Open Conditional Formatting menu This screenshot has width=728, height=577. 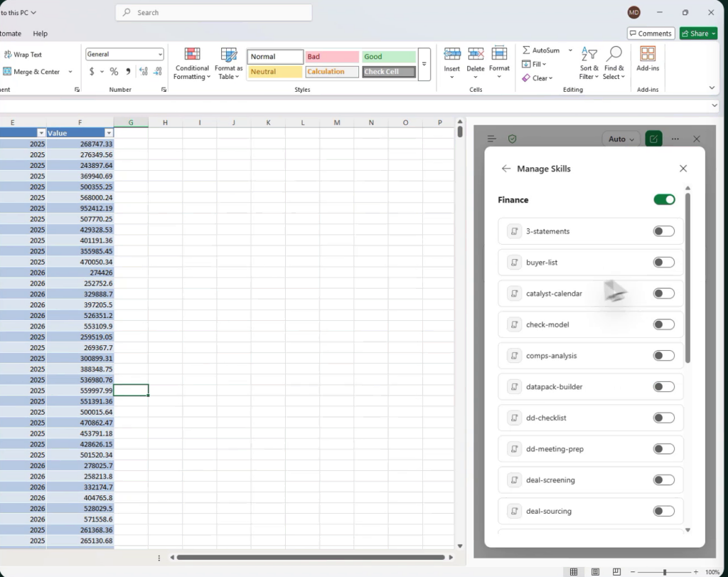(x=192, y=63)
